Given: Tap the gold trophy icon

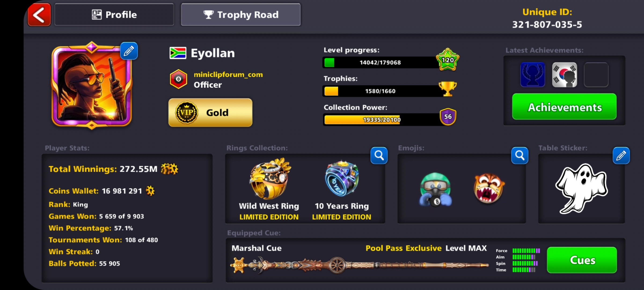Looking at the screenshot, I should click(448, 89).
